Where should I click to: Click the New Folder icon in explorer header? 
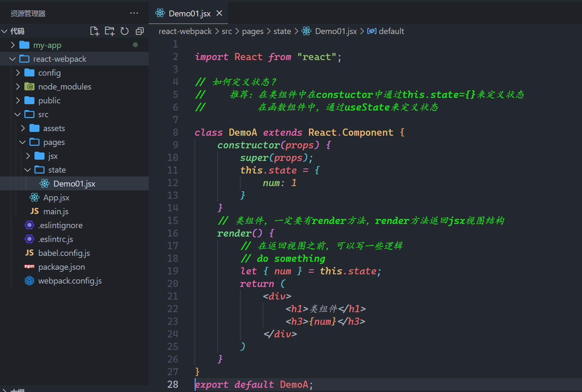110,31
